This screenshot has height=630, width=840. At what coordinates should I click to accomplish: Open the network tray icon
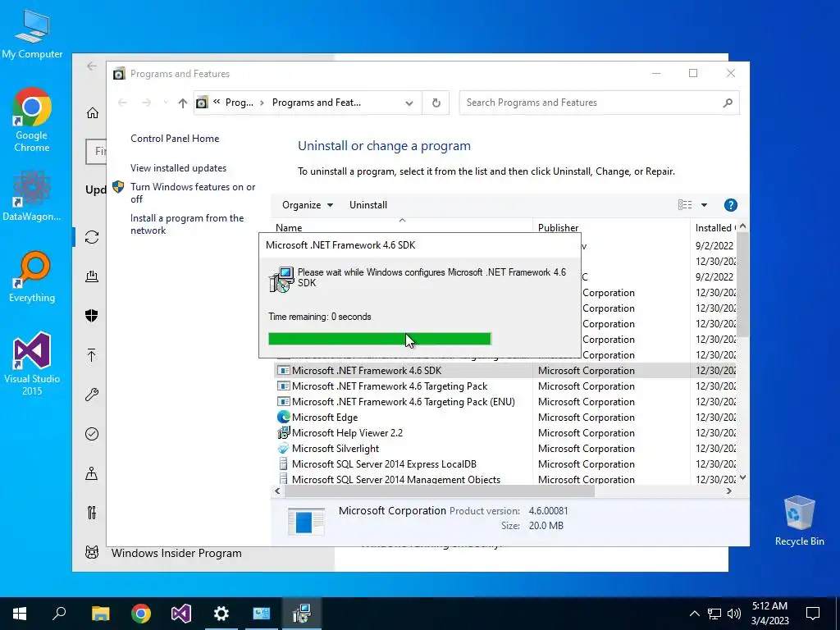point(714,614)
